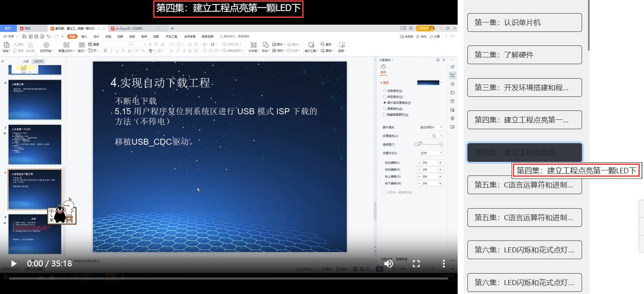Select the 总结 slide thumbnail
This screenshot has width=644, height=294.
(35, 233)
